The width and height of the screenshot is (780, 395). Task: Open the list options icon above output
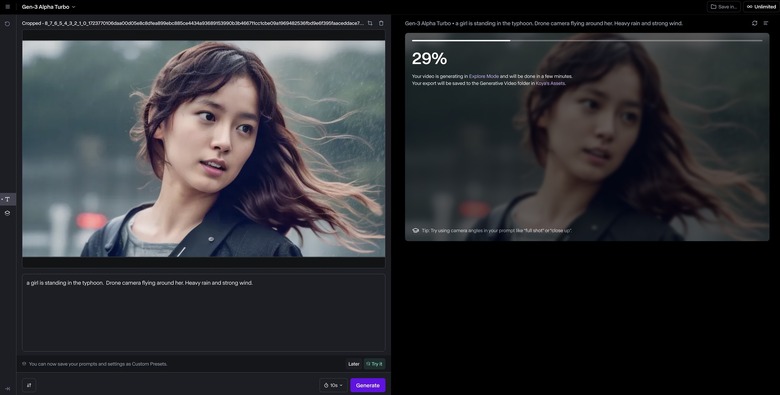click(x=766, y=23)
